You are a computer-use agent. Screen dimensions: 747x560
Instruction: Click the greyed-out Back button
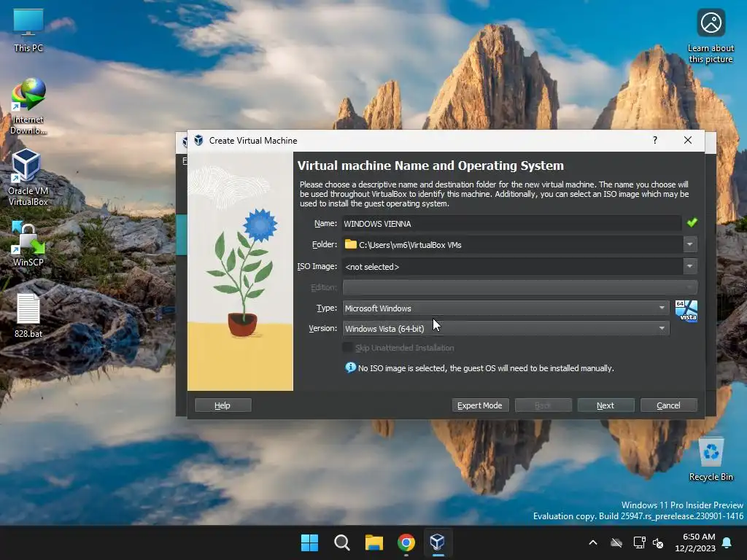[x=543, y=405]
